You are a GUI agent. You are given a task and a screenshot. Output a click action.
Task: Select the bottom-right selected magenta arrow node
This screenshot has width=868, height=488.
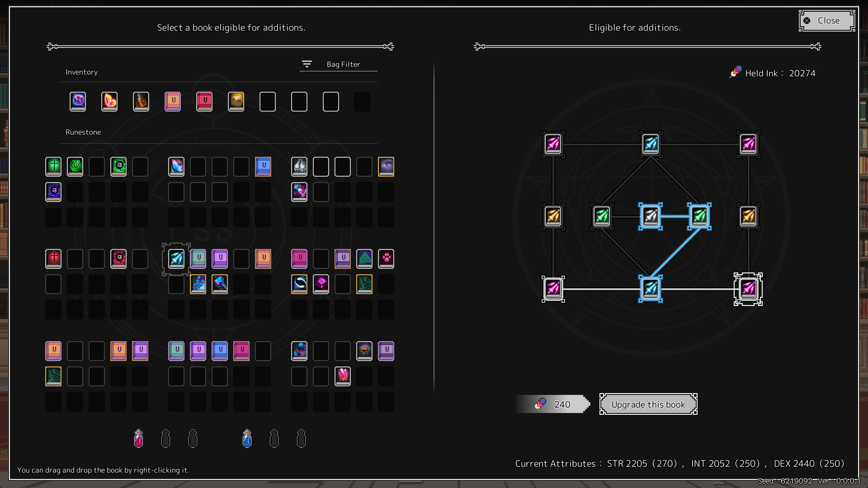click(x=748, y=289)
